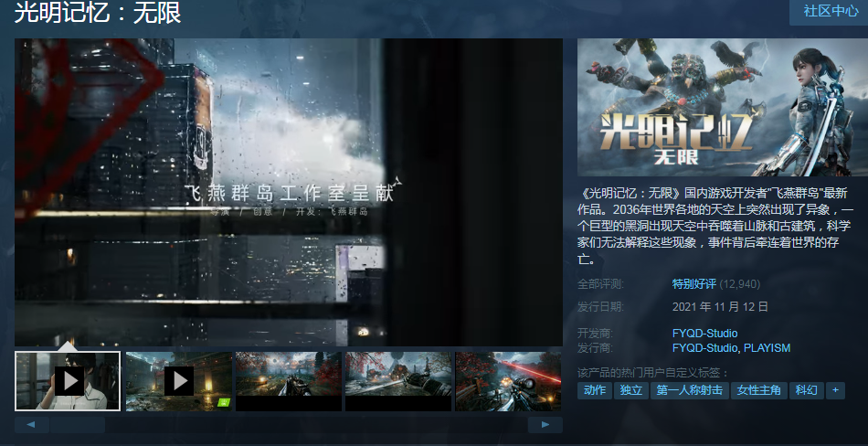Open the PLAYISM publisher link

767,348
